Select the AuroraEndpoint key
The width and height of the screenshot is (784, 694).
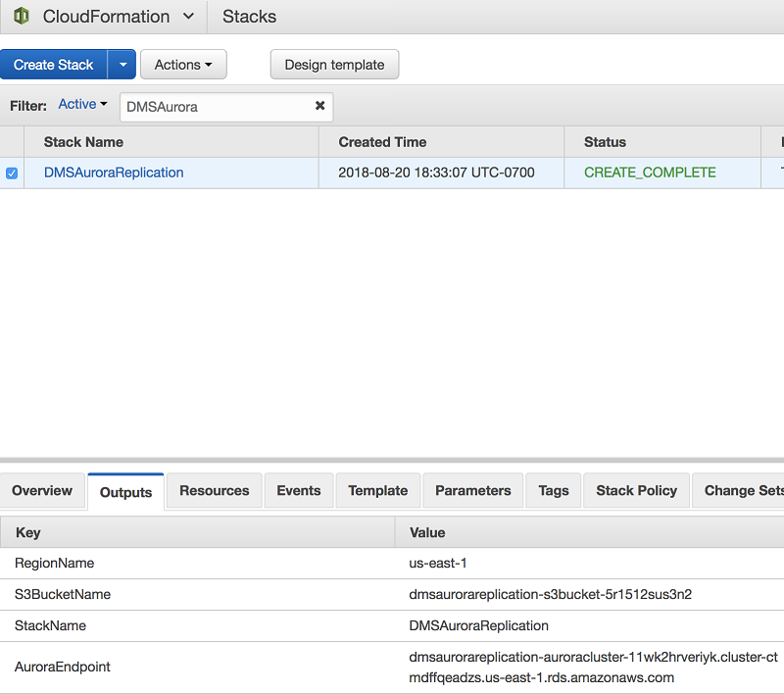63,667
